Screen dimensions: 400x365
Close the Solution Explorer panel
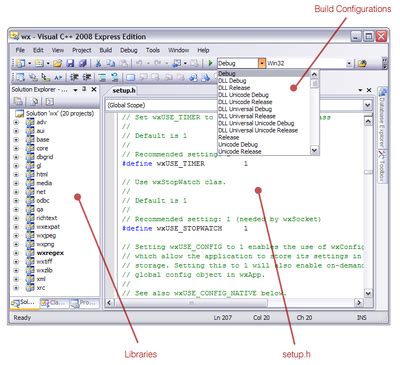(x=94, y=89)
